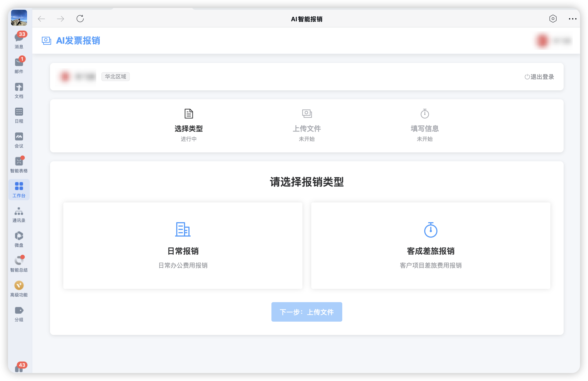Go back with the left arrow
Viewport: 588px width, 381px height.
click(x=41, y=19)
